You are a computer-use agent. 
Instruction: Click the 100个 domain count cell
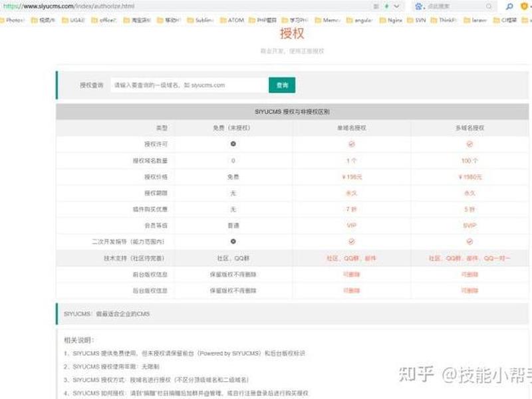point(469,160)
